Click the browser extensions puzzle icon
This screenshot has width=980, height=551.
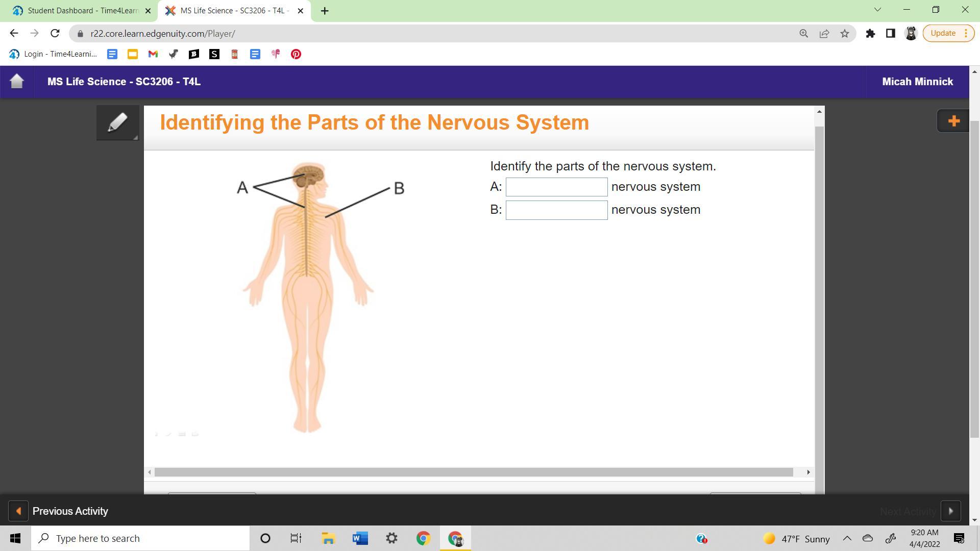pyautogui.click(x=870, y=34)
